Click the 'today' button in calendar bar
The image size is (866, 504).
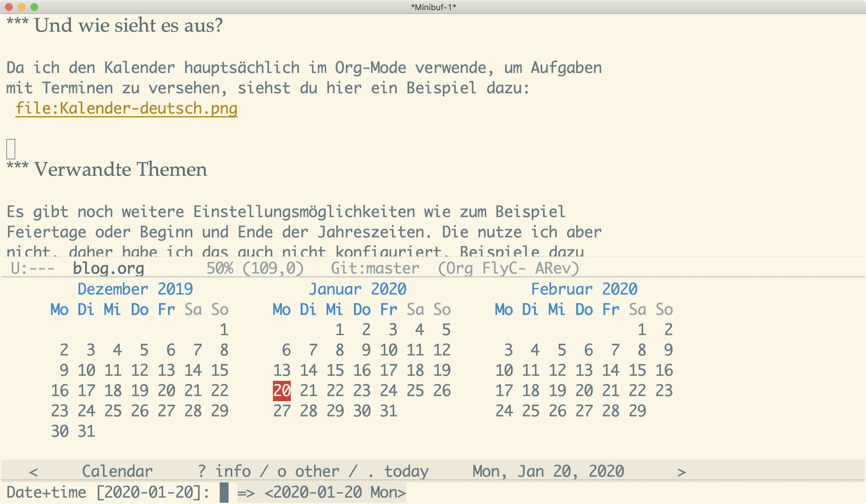[406, 471]
